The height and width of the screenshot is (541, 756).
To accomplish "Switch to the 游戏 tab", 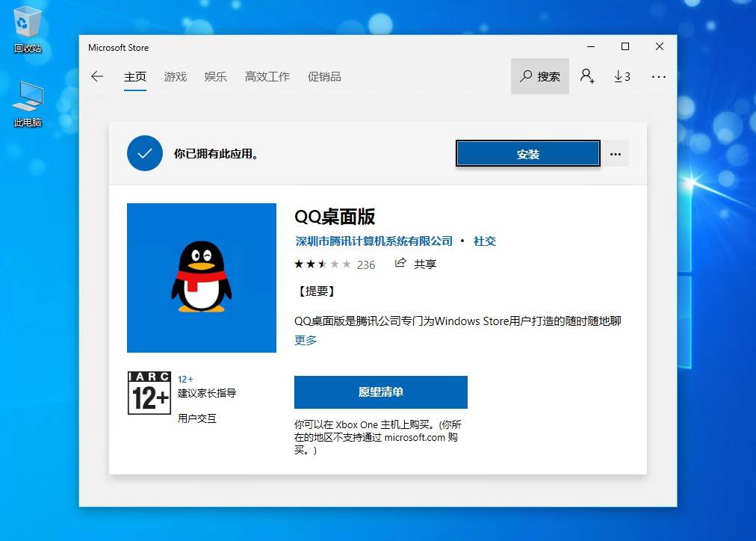I will (x=175, y=77).
